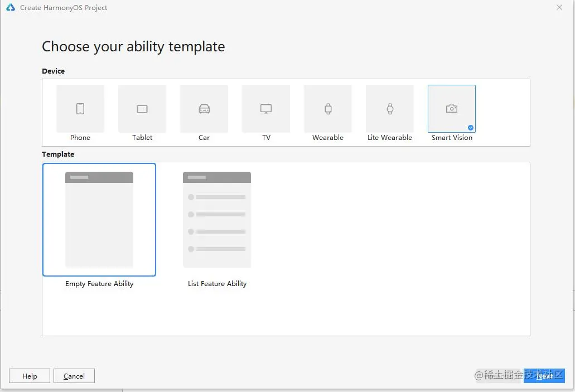Click the DevEco Studio logo in title bar
Viewport: 575px width, 392px height.
[x=10, y=7]
